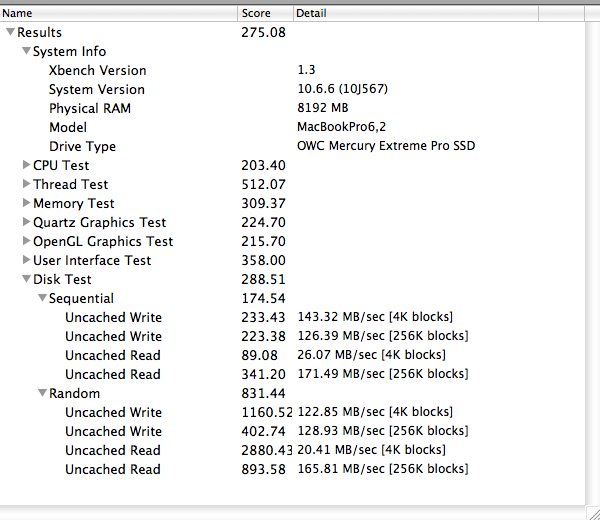
Task: Select Uncached Write row scoring 1160.52
Action: [x=292, y=412]
